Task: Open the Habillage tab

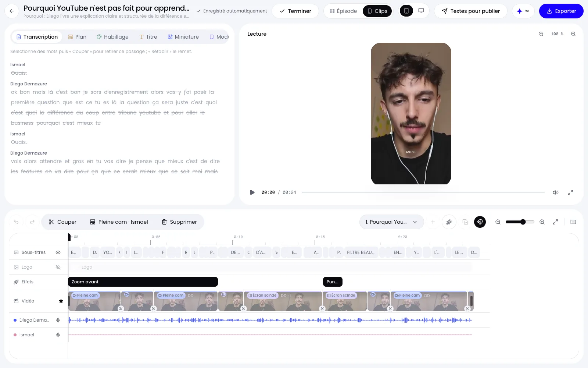Action: click(112, 37)
